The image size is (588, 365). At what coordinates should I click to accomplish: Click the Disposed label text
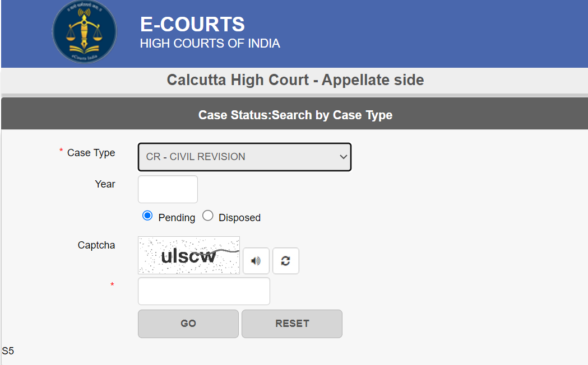pyautogui.click(x=239, y=218)
